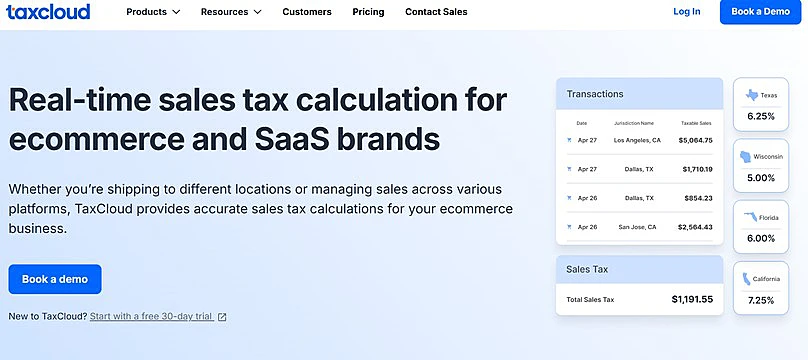The height and width of the screenshot is (360, 808).
Task: Select the Dallas, TX $1,710.19 transaction row
Action: click(x=639, y=169)
